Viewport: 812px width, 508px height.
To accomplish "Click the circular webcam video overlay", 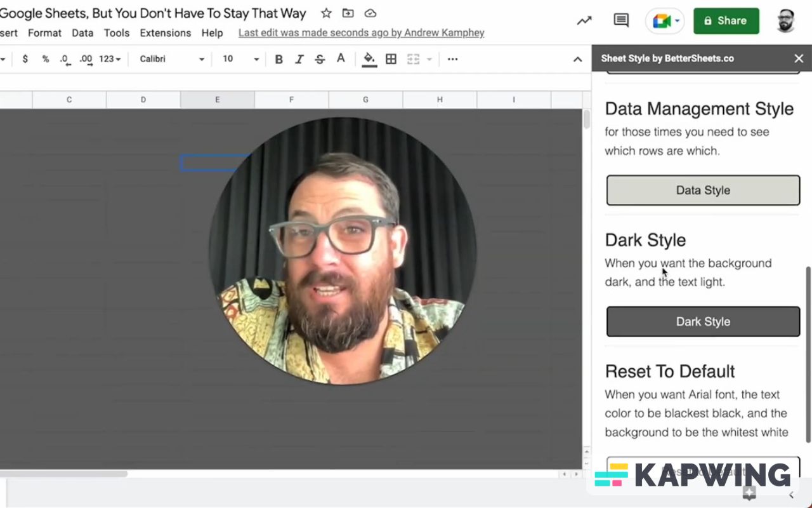I will [343, 251].
